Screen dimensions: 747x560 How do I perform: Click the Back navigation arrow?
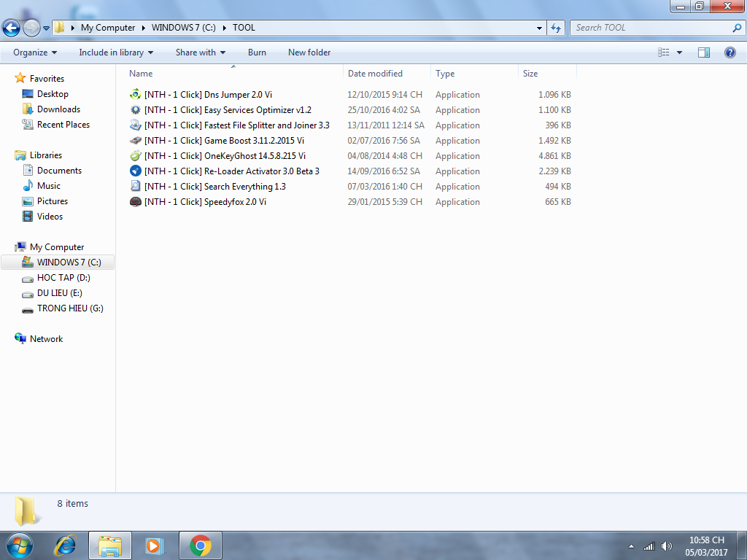pos(11,28)
